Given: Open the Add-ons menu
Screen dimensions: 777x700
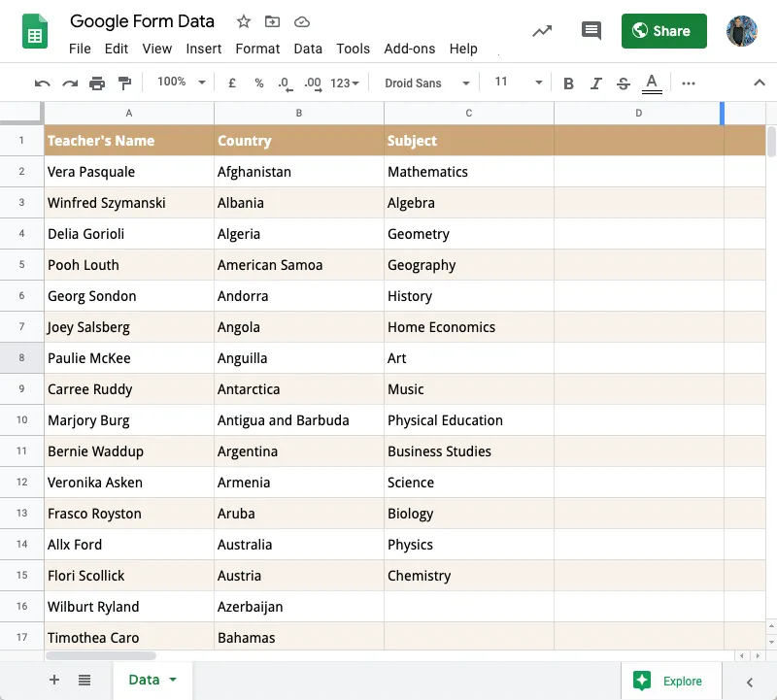Looking at the screenshot, I should 408,49.
